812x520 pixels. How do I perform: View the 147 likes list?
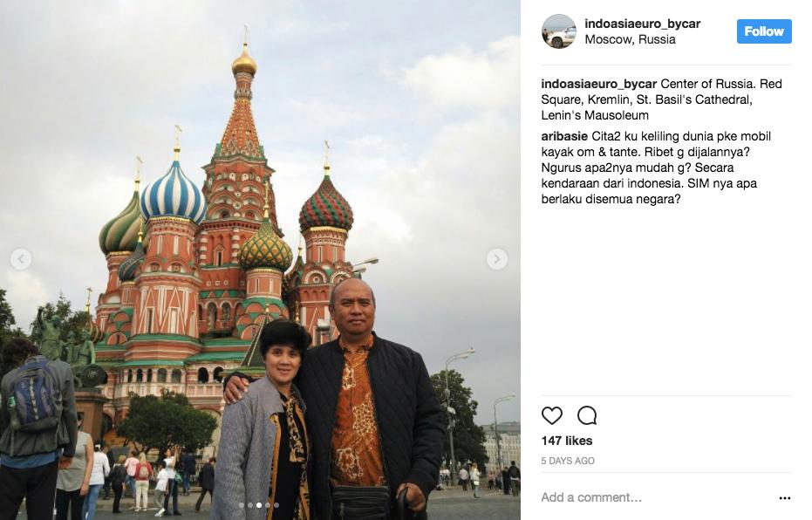click(x=567, y=441)
